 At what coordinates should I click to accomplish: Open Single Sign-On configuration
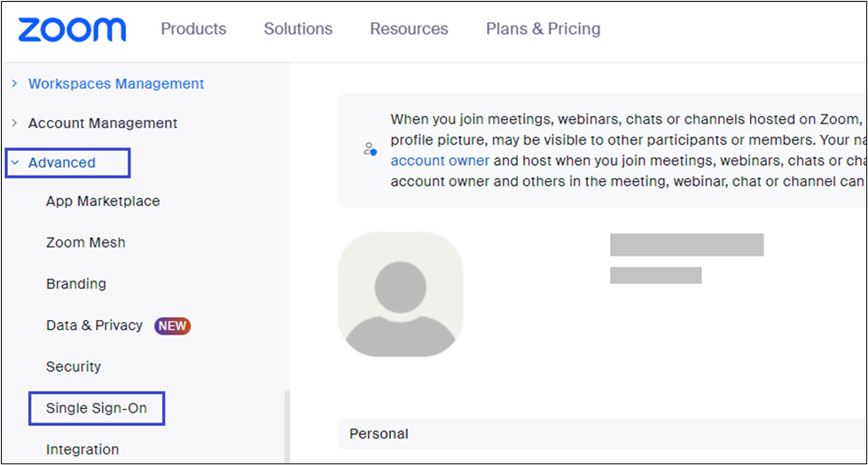click(x=97, y=408)
